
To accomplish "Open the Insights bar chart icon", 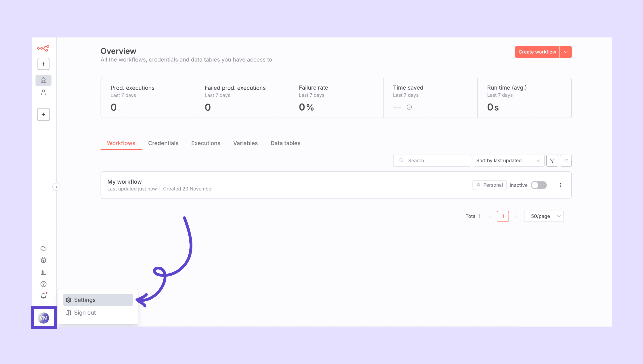I will click(x=43, y=272).
